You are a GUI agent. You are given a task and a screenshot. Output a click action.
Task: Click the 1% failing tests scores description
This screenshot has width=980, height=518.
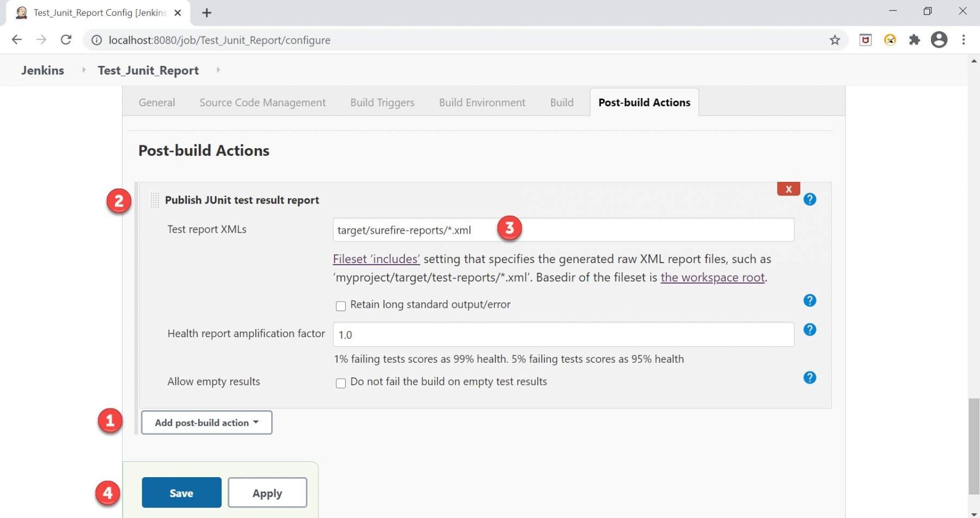click(x=509, y=359)
